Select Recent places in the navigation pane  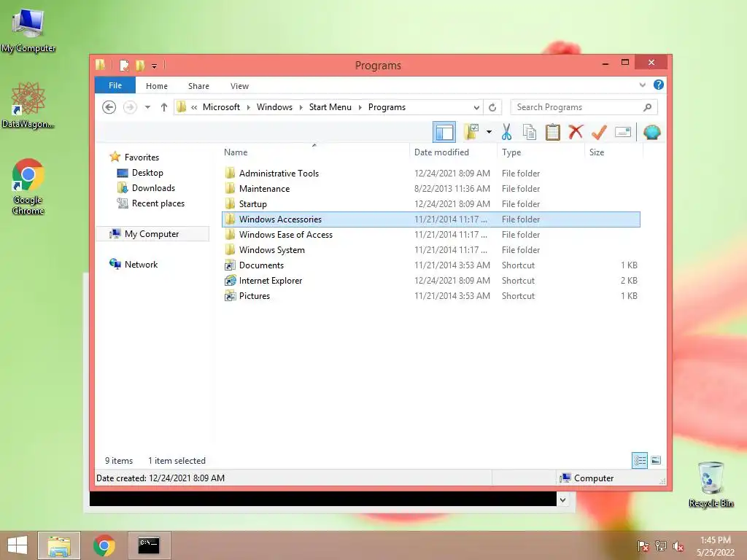tap(158, 203)
